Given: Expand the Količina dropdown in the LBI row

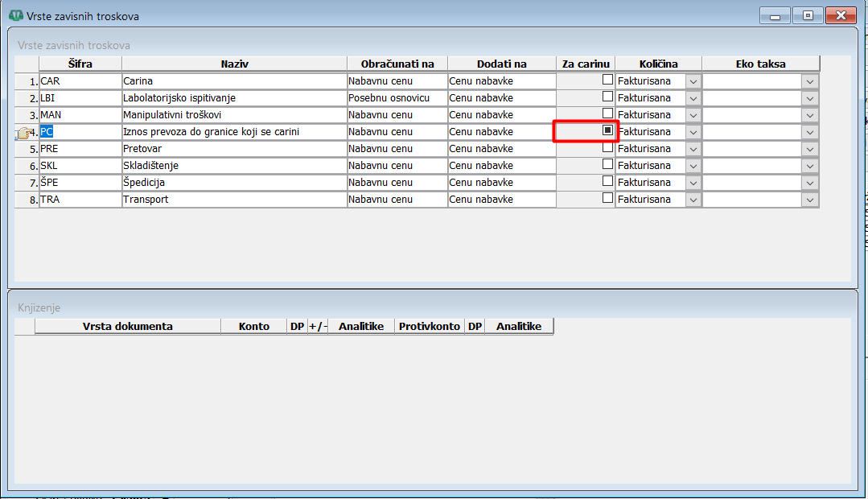Looking at the screenshot, I should click(x=693, y=98).
